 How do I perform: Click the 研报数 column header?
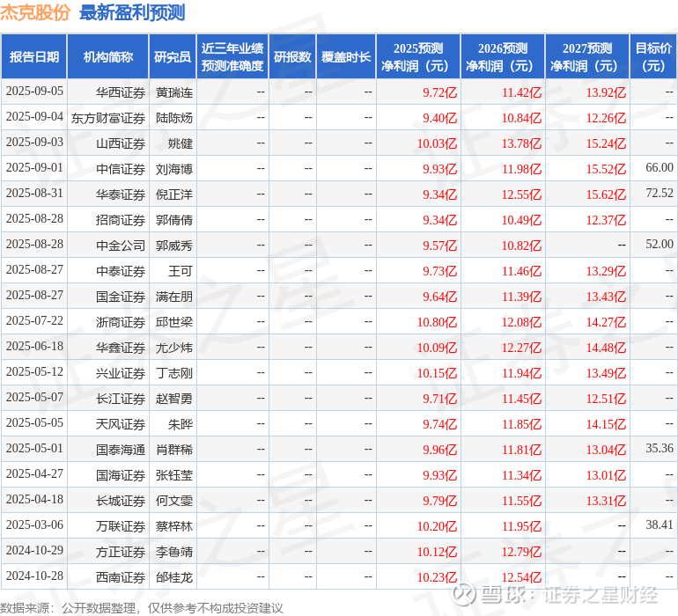point(292,57)
